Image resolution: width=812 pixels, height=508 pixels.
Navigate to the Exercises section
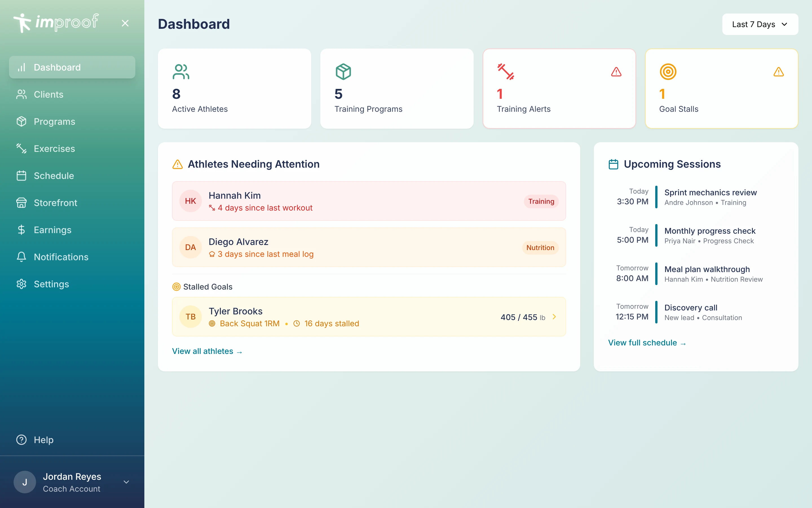pos(72,148)
